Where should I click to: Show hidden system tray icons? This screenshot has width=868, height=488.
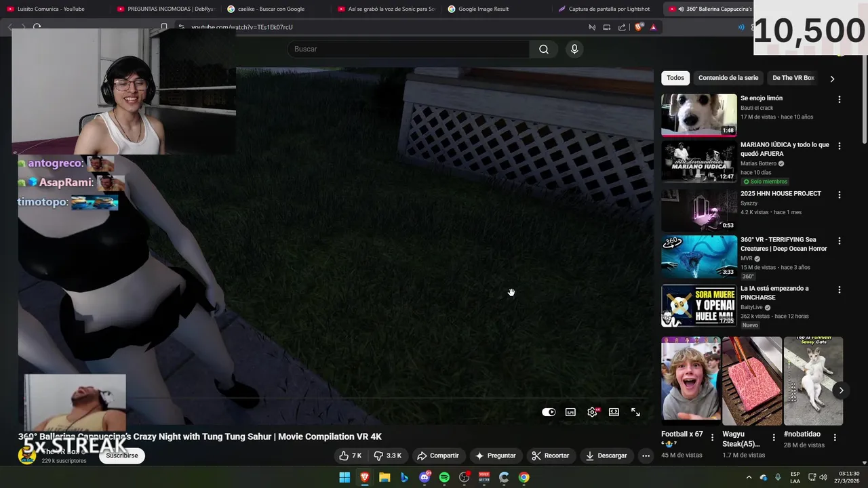749,477
